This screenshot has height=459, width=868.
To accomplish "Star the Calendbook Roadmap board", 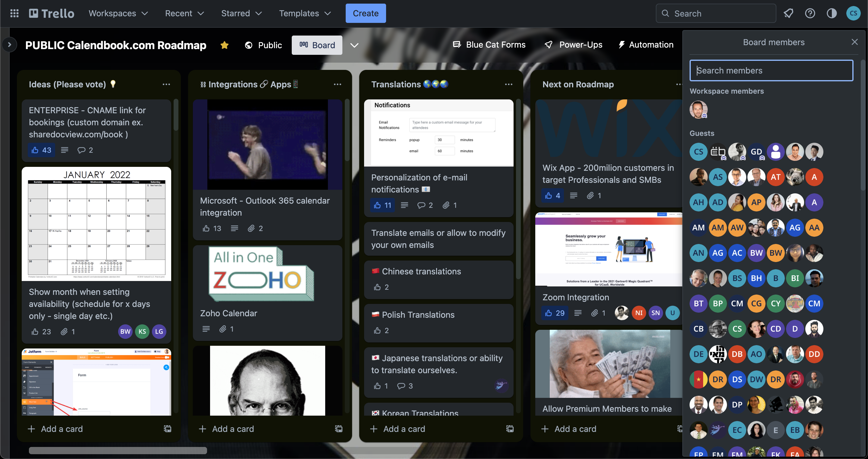I will point(225,45).
